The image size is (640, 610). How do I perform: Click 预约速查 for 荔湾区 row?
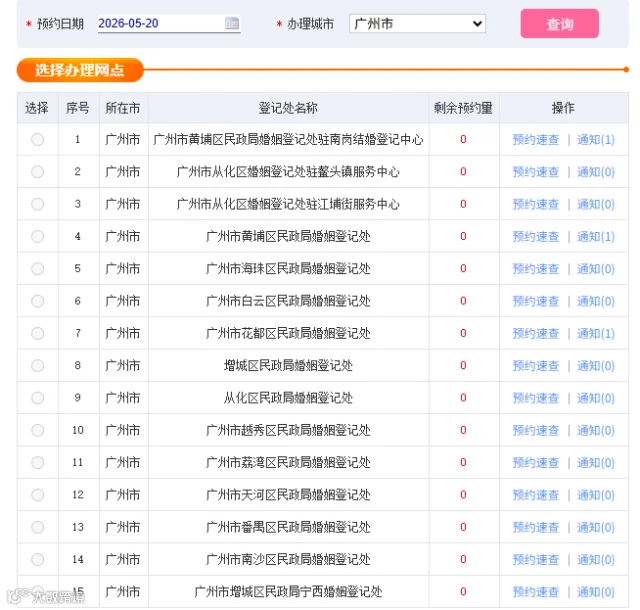pos(536,463)
